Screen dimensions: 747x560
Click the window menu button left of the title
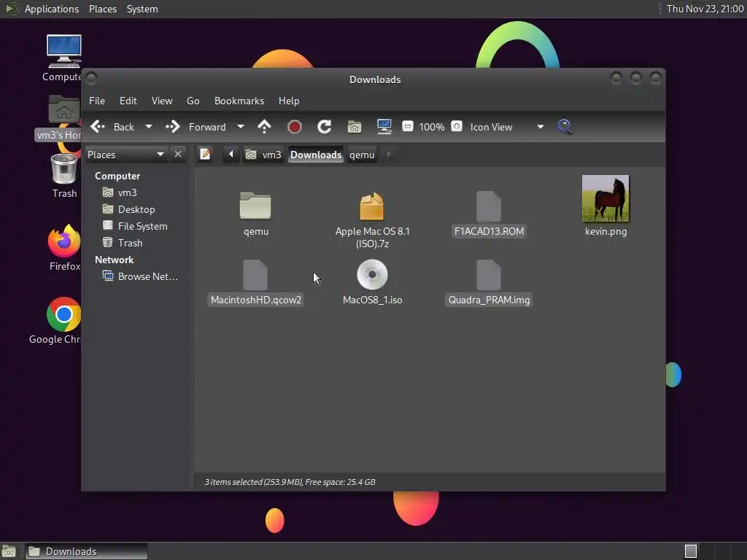tap(91, 77)
